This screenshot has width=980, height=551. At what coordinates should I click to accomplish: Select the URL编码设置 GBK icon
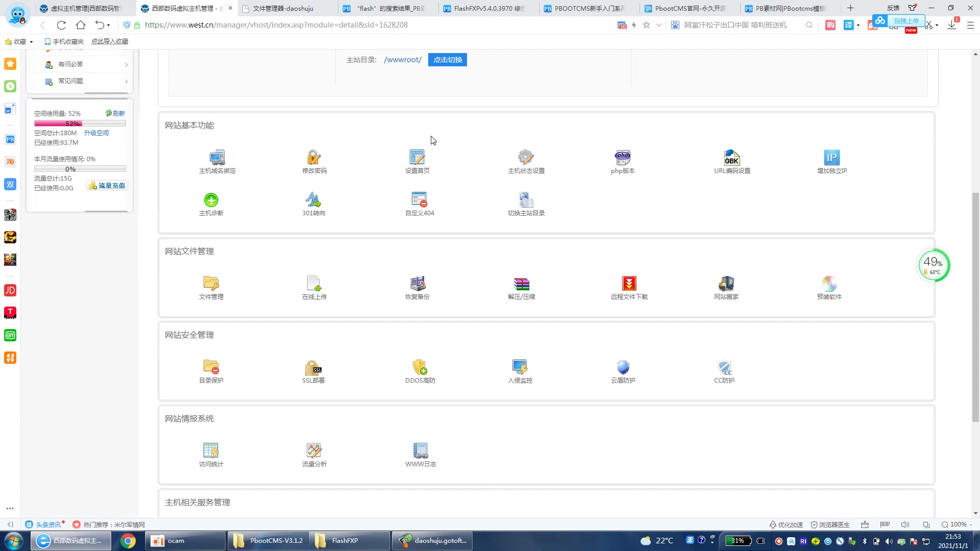(x=732, y=158)
